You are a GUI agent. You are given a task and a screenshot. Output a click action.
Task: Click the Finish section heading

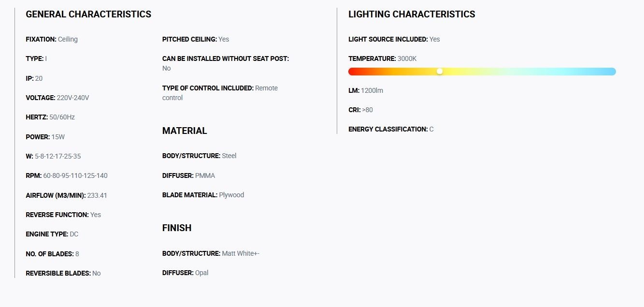177,228
